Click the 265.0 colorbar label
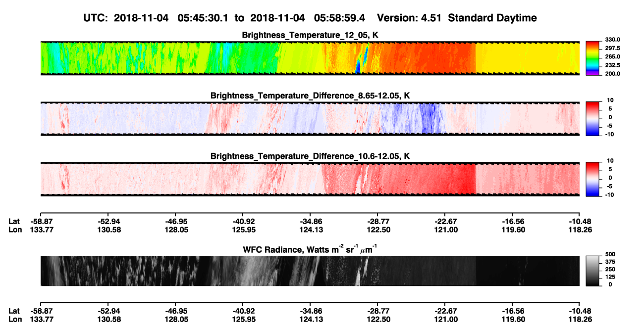This screenshot has height=330, width=644. 612,56
